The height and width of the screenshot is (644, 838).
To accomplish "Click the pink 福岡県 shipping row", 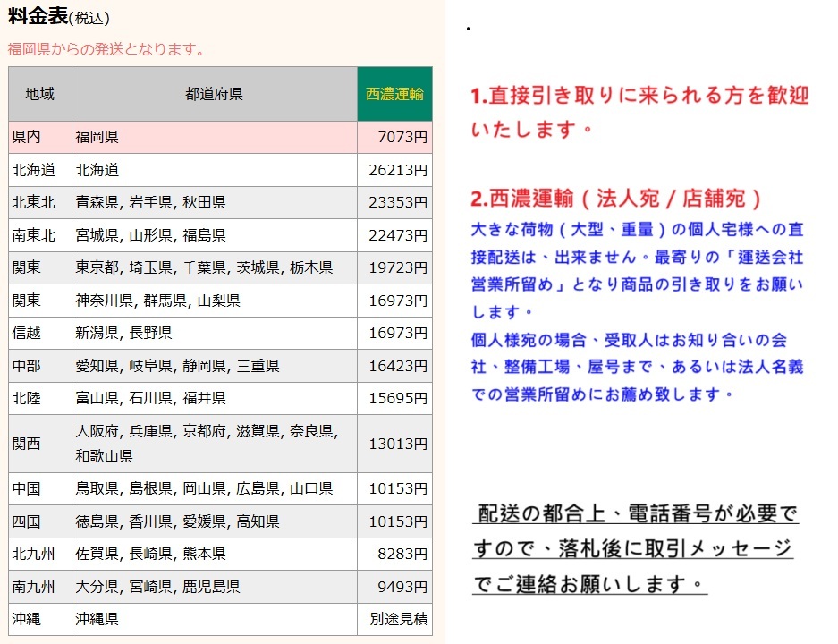I will (215, 136).
